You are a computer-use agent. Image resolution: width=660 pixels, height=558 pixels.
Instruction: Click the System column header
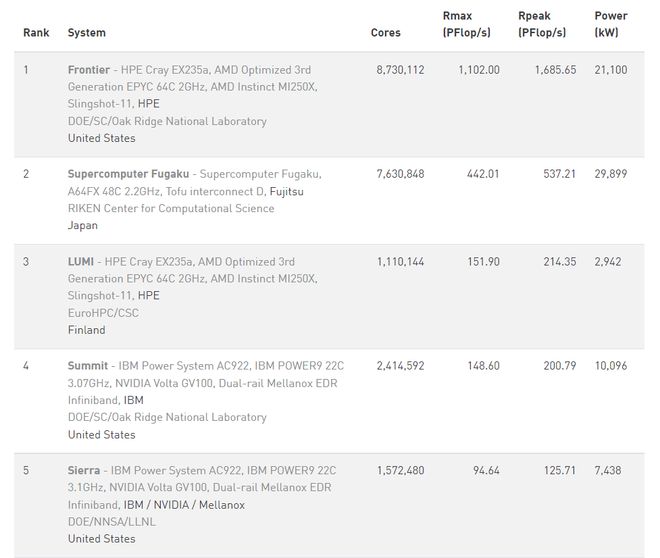tap(87, 33)
